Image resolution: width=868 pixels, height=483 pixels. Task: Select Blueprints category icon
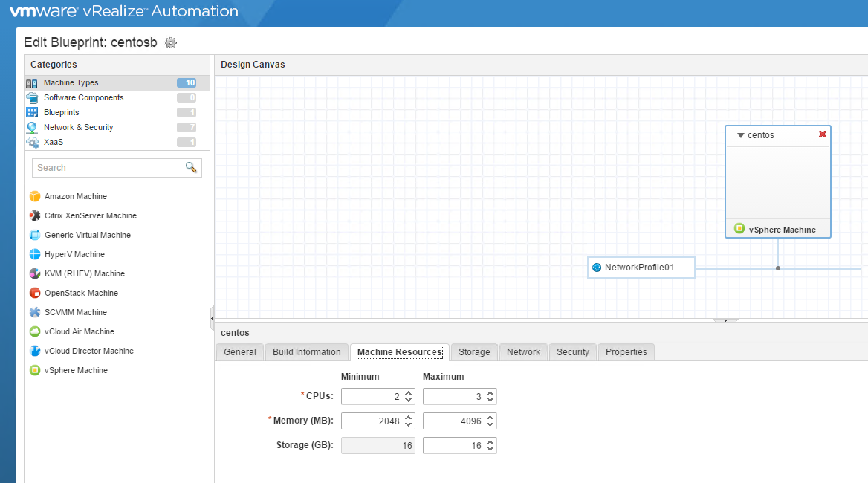click(x=32, y=112)
